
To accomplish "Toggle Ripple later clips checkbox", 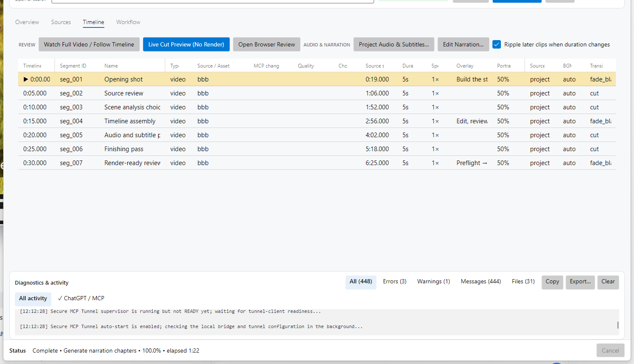I will tap(497, 44).
